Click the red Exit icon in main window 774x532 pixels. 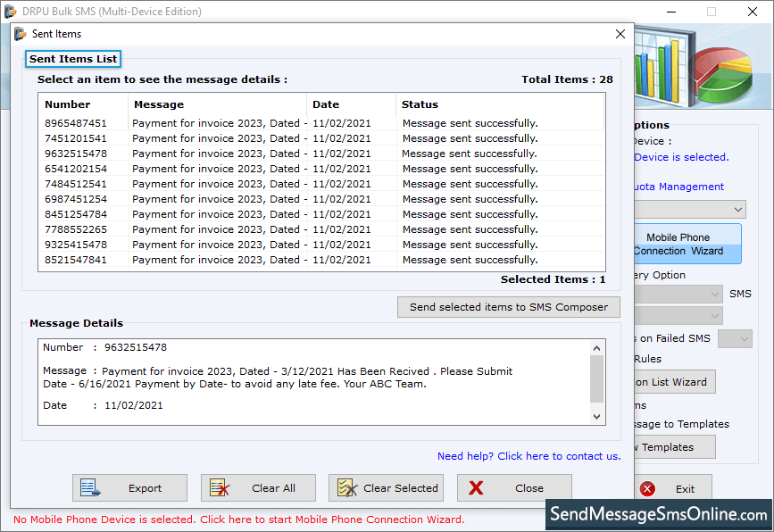(647, 489)
